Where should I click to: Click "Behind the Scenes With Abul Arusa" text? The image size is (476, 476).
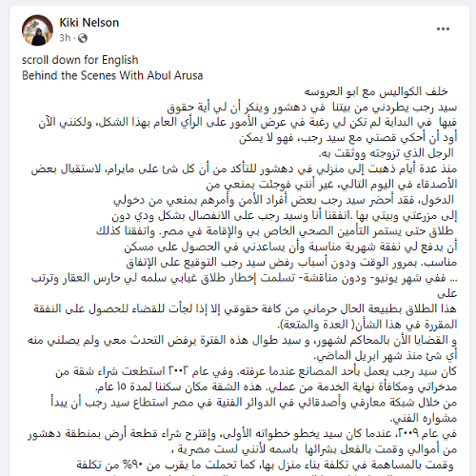112,75
